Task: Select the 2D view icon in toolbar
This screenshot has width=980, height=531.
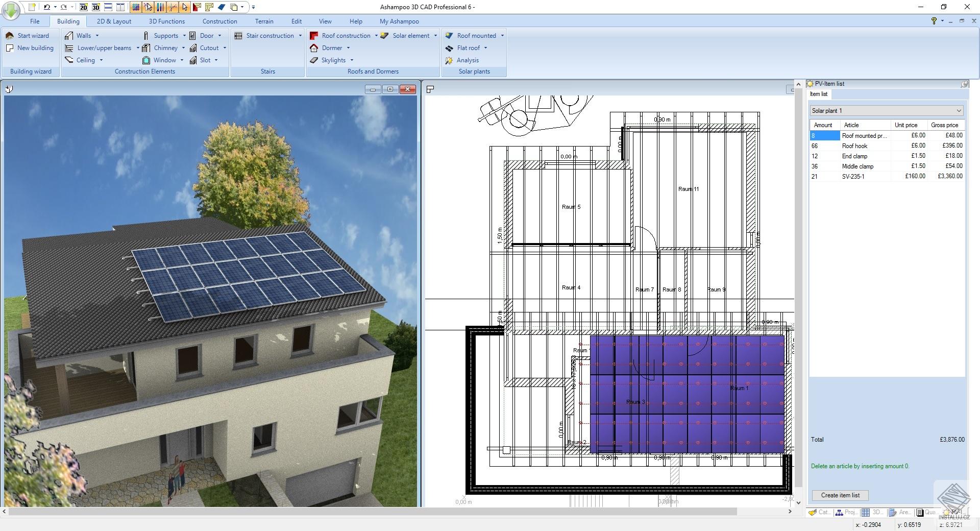Action: [x=84, y=8]
